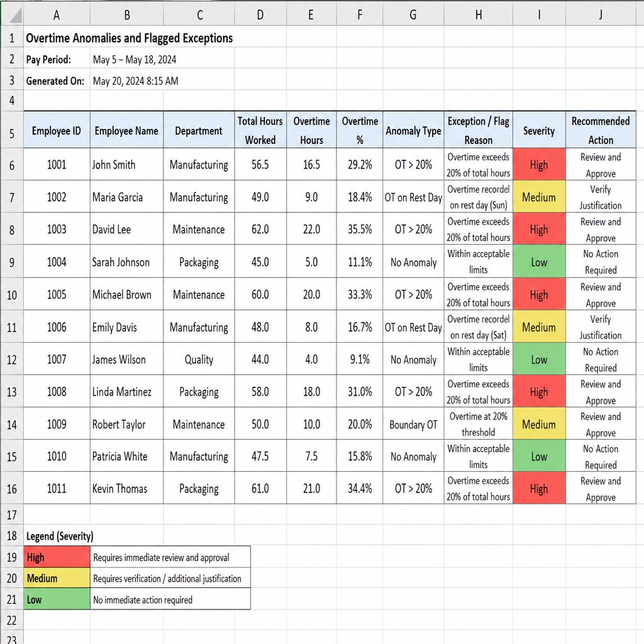Image resolution: width=644 pixels, height=644 pixels.
Task: Click Kevin Thomas's High severity cell
Action: (539, 488)
